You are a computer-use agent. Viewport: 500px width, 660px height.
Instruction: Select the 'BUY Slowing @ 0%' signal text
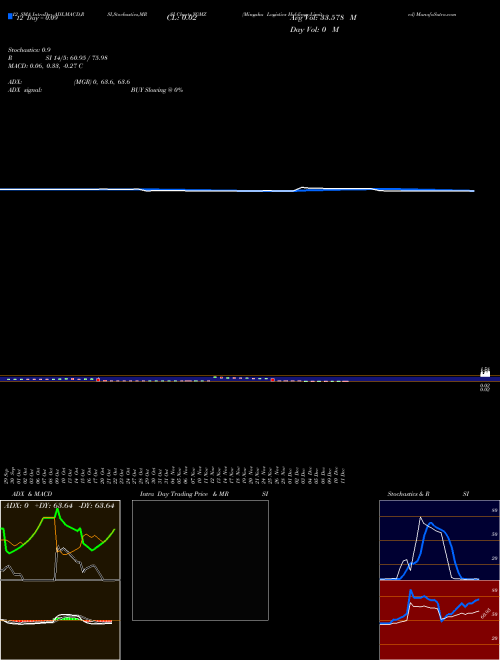[x=157, y=90]
